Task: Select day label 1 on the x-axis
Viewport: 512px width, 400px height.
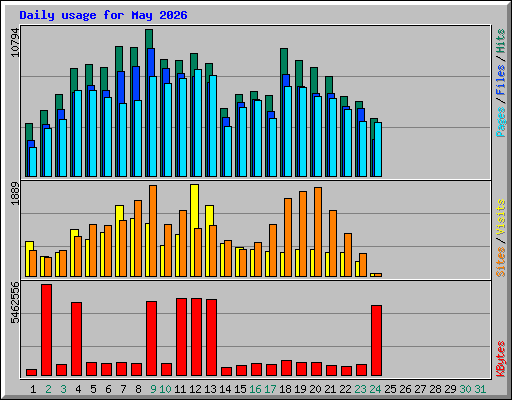Action: [33, 389]
